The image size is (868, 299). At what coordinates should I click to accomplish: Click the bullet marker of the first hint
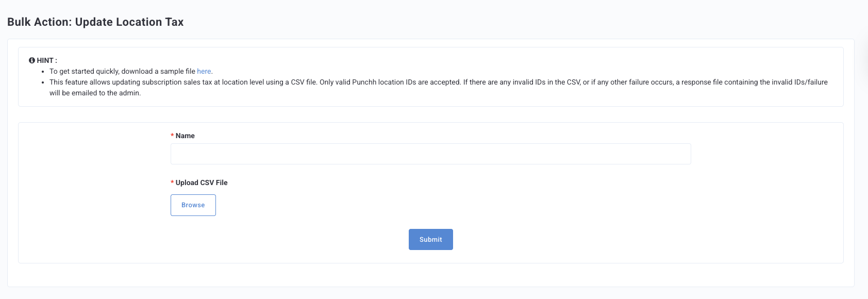click(43, 72)
